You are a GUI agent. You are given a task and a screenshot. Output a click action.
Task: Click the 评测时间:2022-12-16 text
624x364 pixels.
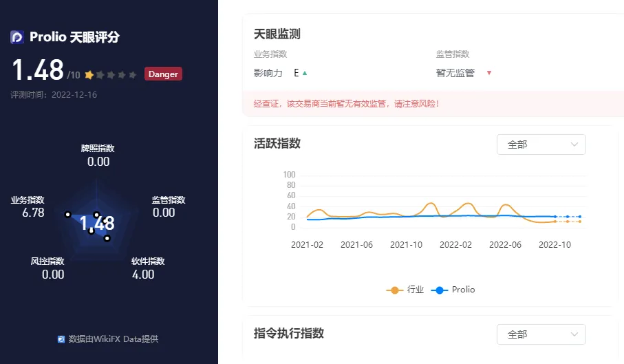click(54, 95)
